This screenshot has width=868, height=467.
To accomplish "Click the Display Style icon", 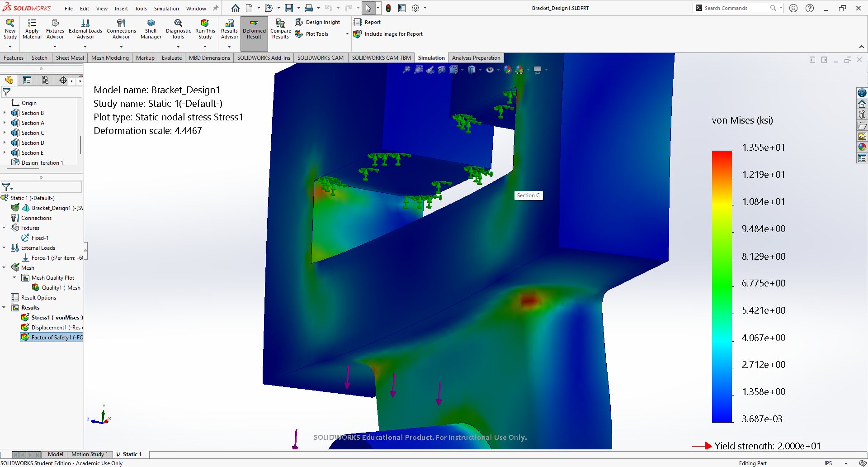I will (472, 70).
